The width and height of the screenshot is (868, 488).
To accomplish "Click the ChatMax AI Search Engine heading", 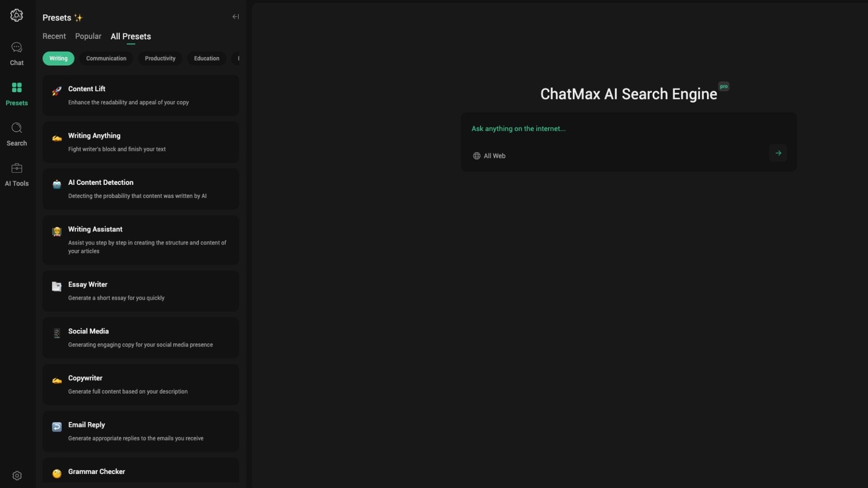I will point(628,94).
